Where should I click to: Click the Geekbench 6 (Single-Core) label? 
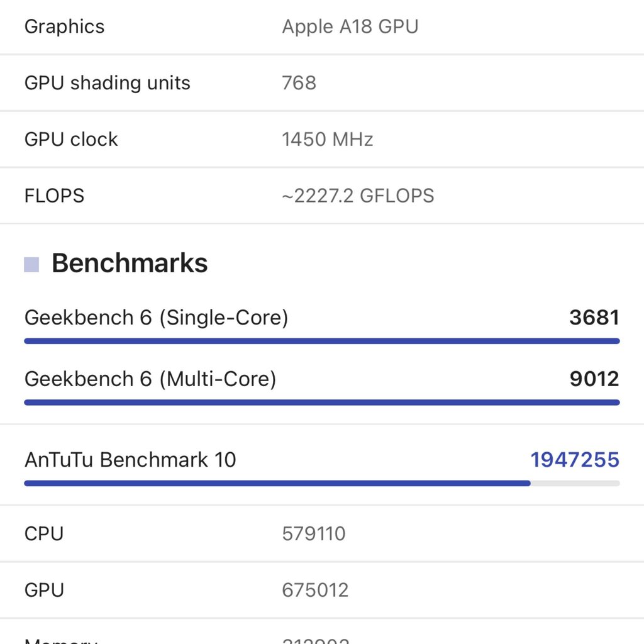coord(156,318)
